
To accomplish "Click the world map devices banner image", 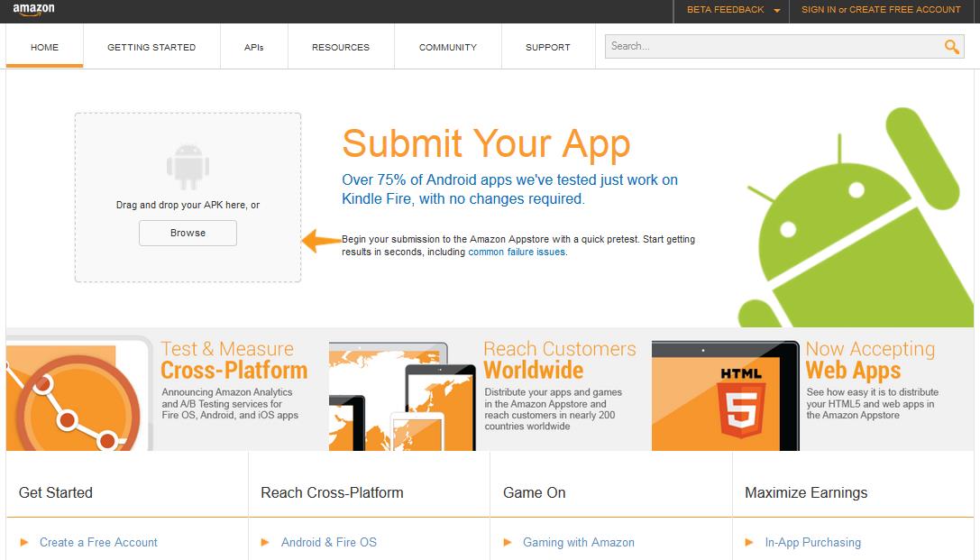I will (402, 396).
